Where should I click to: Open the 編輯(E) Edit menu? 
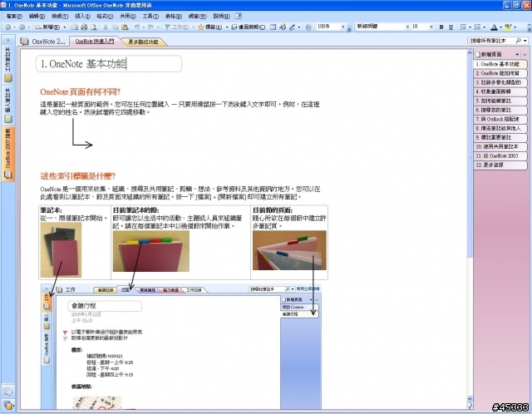pos(37,16)
